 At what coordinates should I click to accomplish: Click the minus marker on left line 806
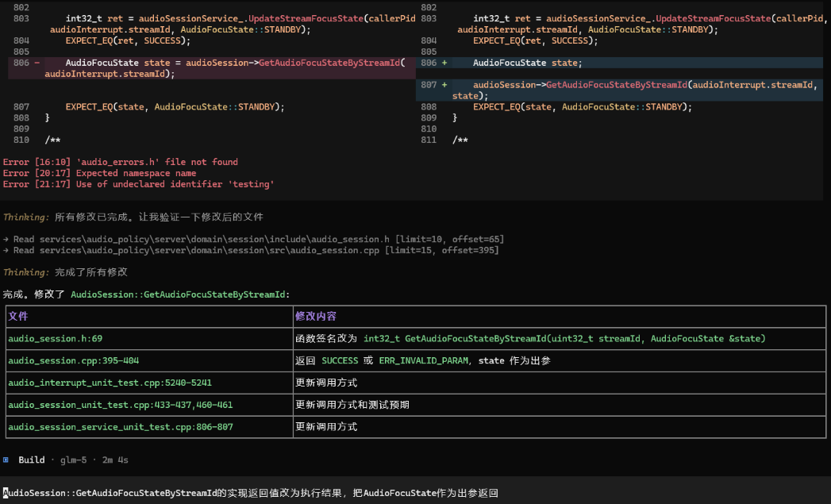tap(37, 63)
